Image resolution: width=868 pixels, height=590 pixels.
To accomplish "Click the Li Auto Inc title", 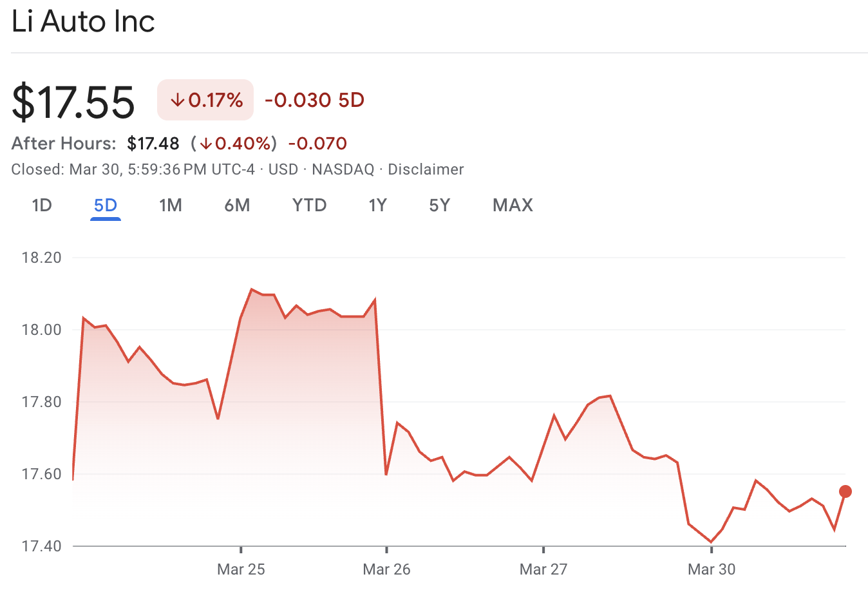I will pyautogui.click(x=82, y=21).
